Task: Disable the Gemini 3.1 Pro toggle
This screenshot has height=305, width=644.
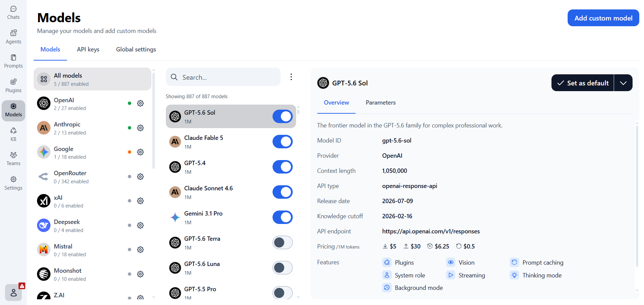Action: [283, 217]
